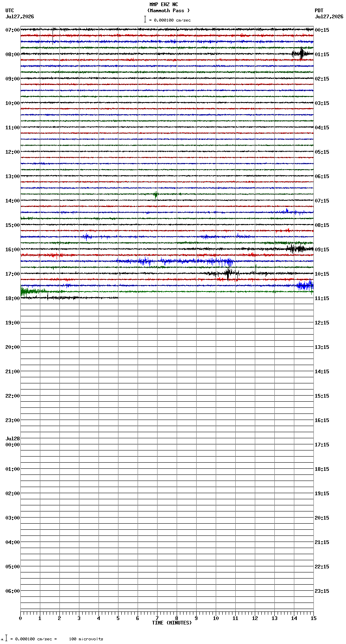This screenshot has width=346, height=644.
Task: Select the 13:00 UTC time label
Action: coord(13,176)
